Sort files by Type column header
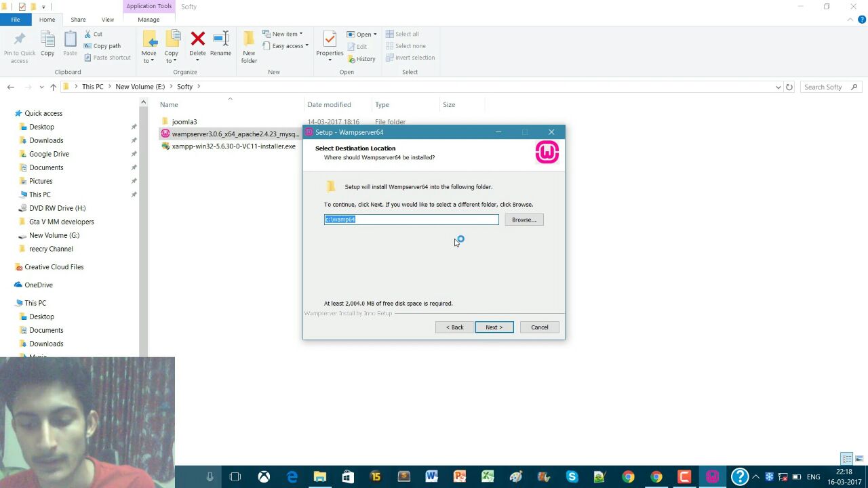This screenshot has height=488, width=868. tap(382, 104)
